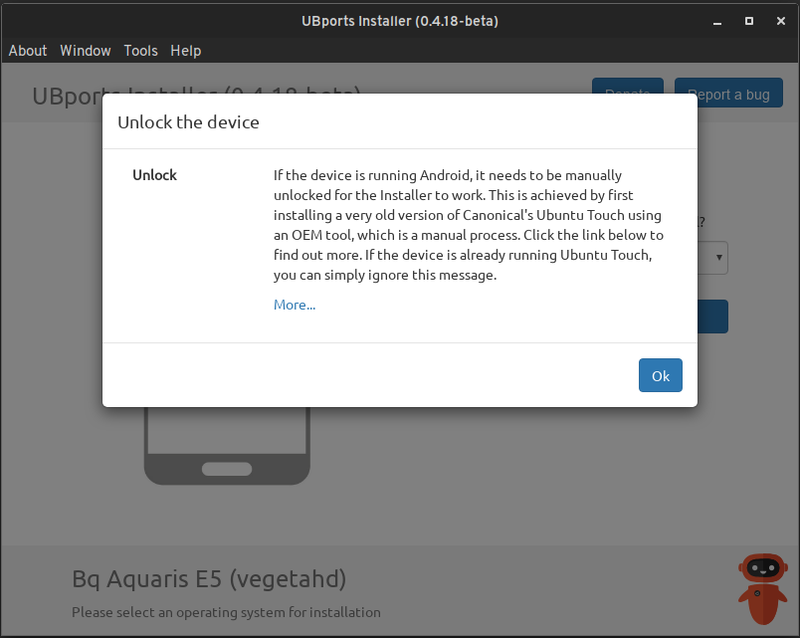Open the Window menu
Screen dimensions: 800x638
[x=85, y=50]
